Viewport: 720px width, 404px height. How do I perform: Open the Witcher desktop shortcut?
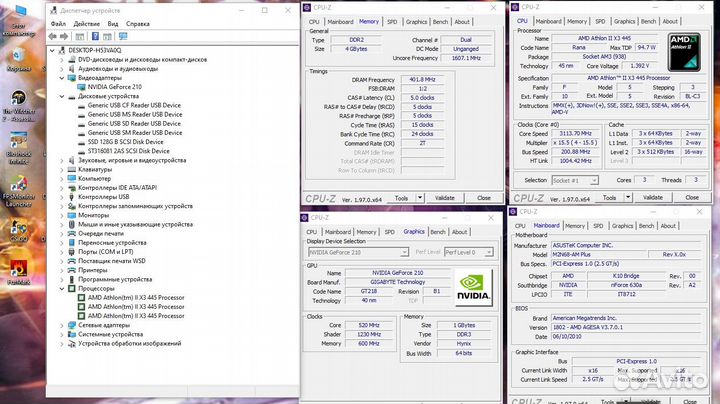pos(19,106)
